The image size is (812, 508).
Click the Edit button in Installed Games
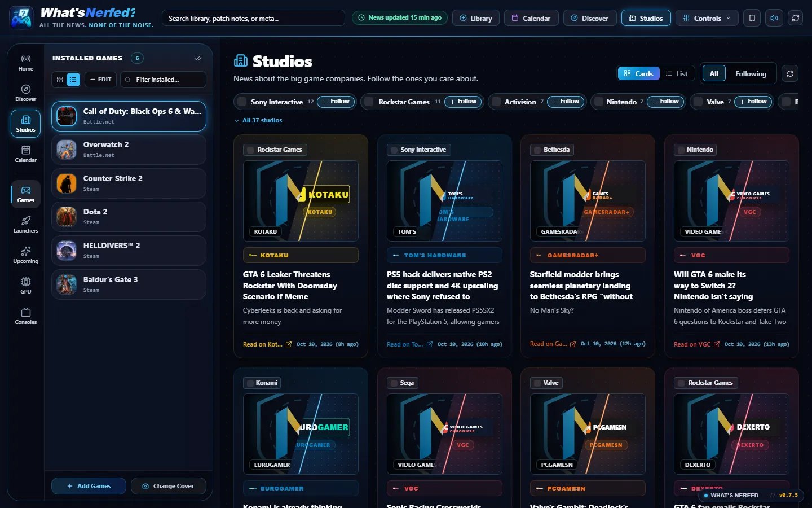coord(101,80)
